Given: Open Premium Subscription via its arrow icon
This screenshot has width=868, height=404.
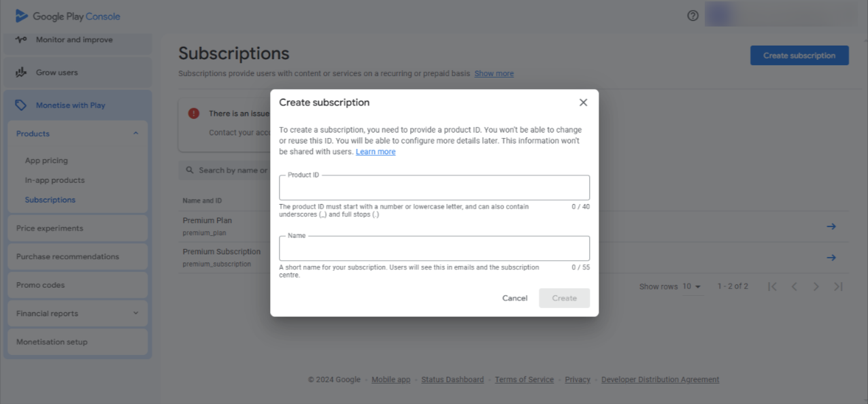Looking at the screenshot, I should pos(831,258).
